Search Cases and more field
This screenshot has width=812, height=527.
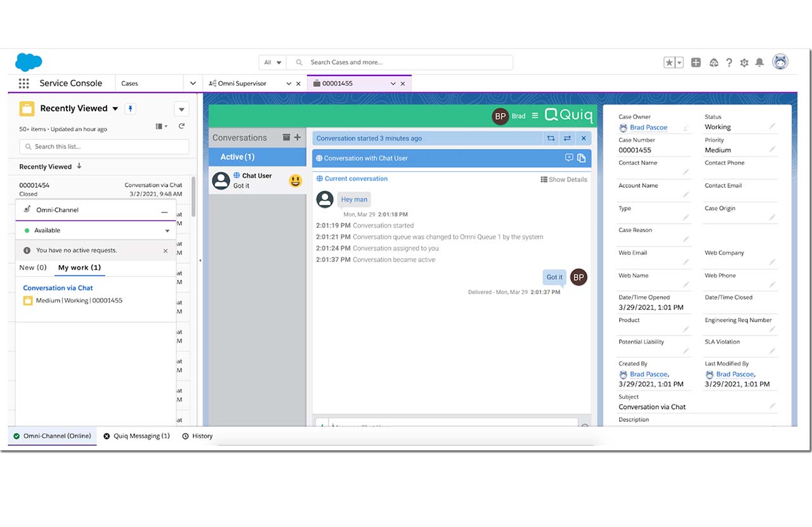[x=400, y=62]
